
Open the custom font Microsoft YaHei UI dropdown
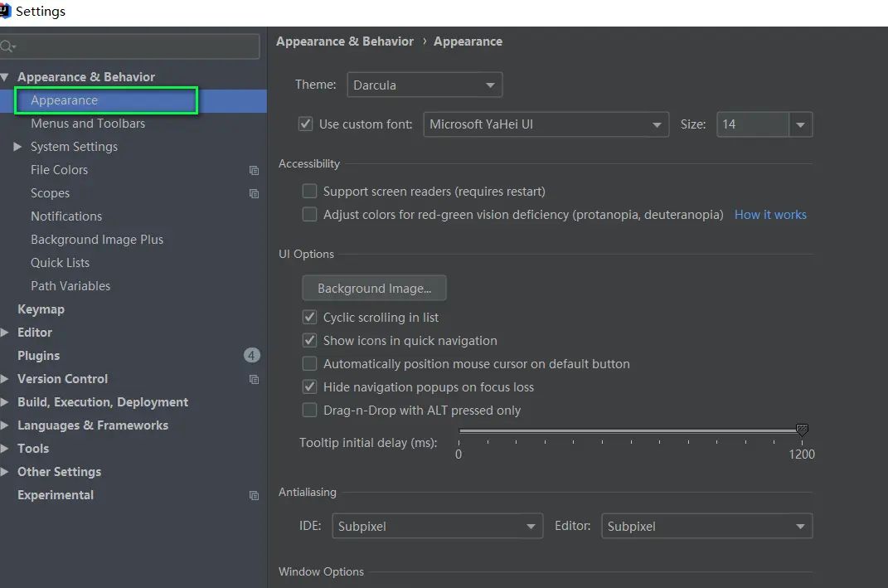pyautogui.click(x=546, y=124)
